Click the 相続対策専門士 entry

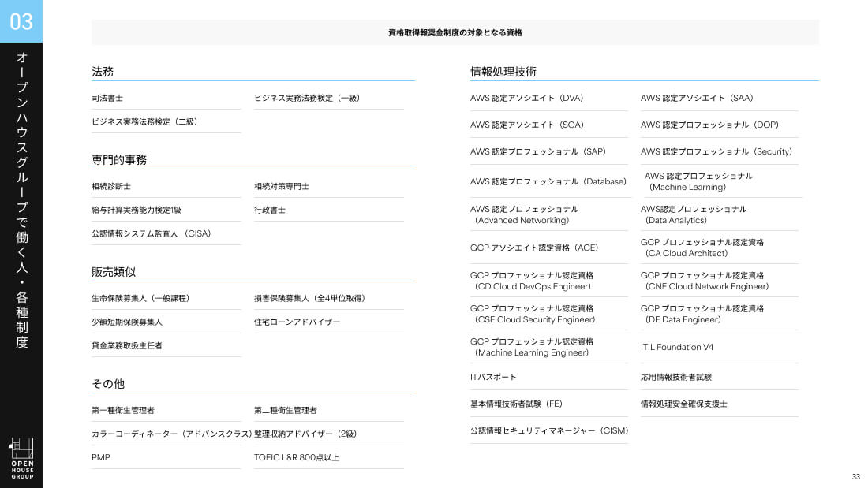pyautogui.click(x=282, y=187)
